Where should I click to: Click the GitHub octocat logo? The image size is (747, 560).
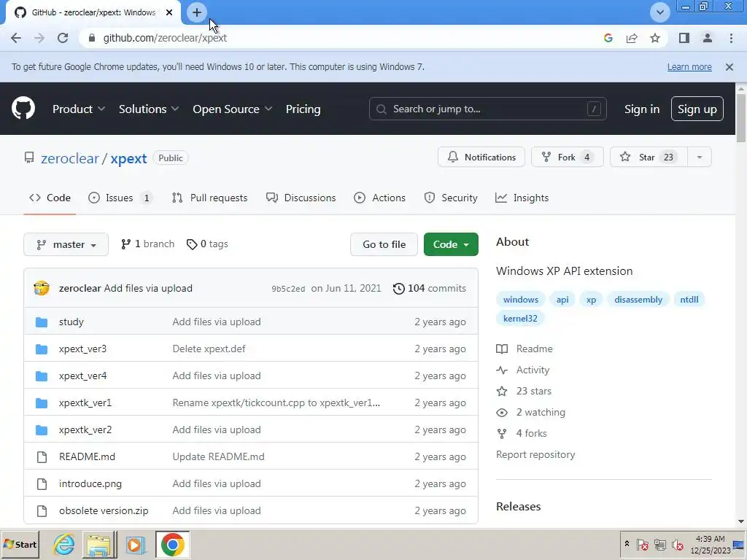[x=23, y=109]
